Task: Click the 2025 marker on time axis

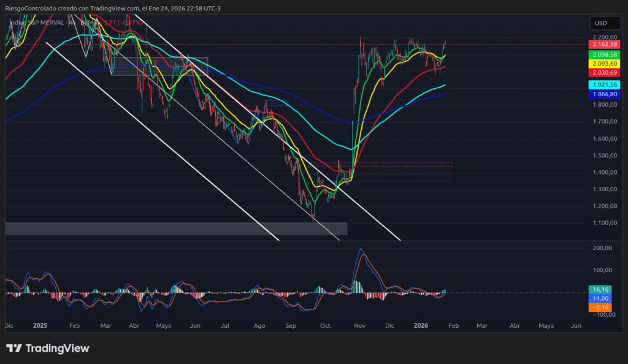Action: point(40,326)
